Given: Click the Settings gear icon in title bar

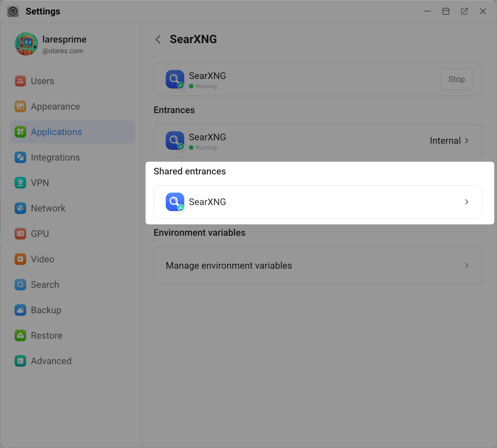Looking at the screenshot, I should coord(13,11).
